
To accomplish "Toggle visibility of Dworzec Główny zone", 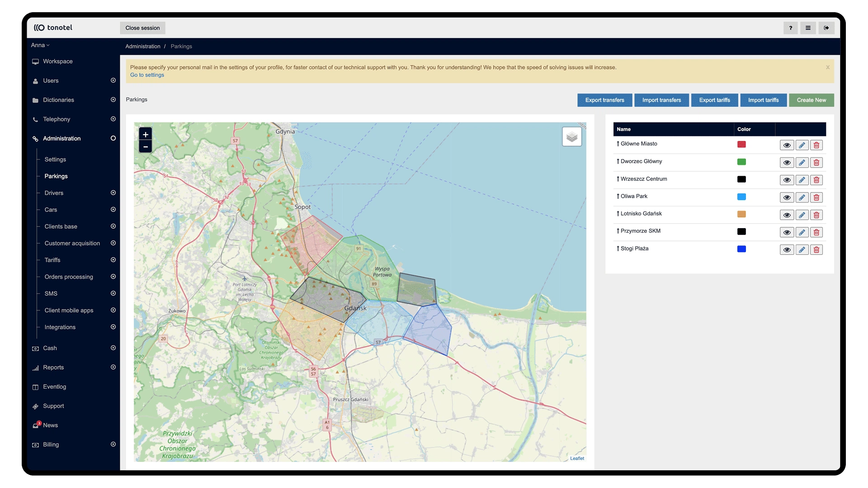I will coord(787,163).
